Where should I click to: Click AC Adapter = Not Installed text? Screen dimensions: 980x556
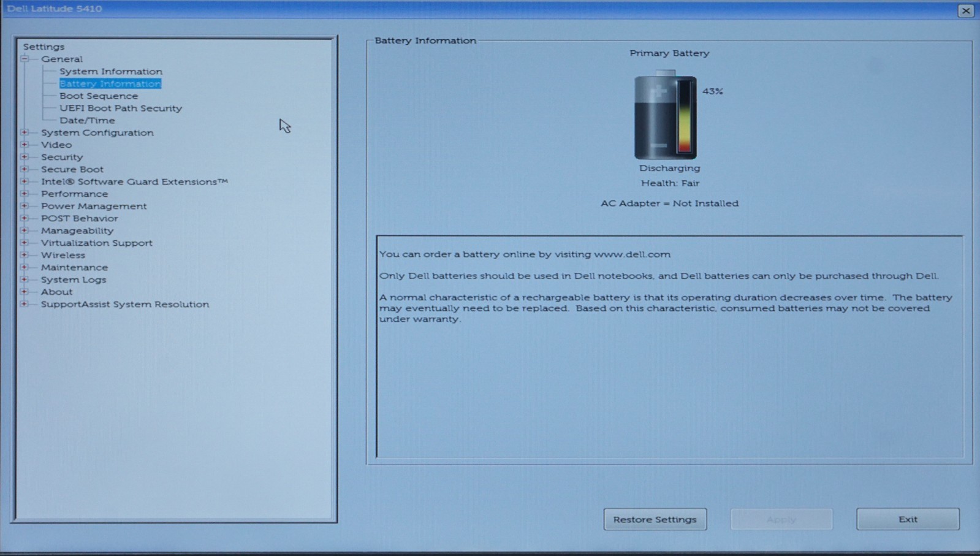[669, 204]
